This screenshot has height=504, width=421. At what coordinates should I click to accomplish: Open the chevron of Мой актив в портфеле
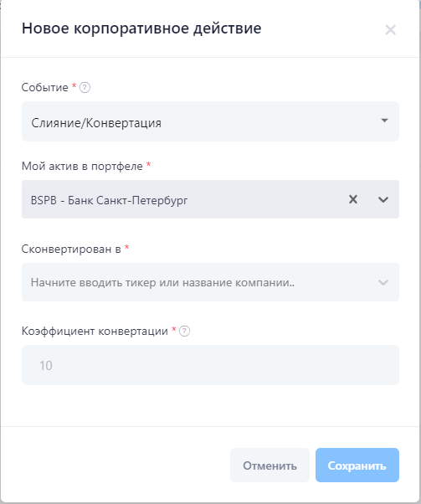pos(383,199)
